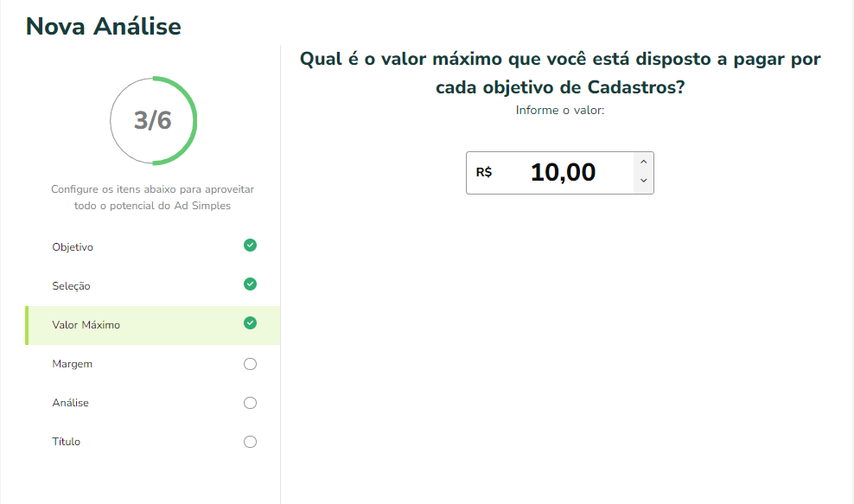The image size is (854, 504).
Task: Click the green checkmark beside Valor Máximo
Action: click(250, 323)
